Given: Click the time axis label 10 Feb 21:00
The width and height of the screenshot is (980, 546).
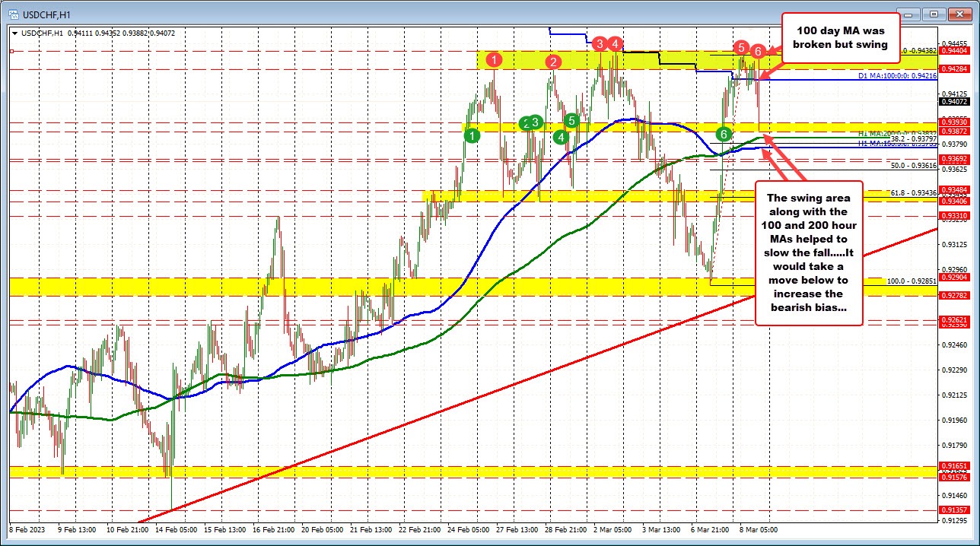Looking at the screenshot, I should 129,529.
